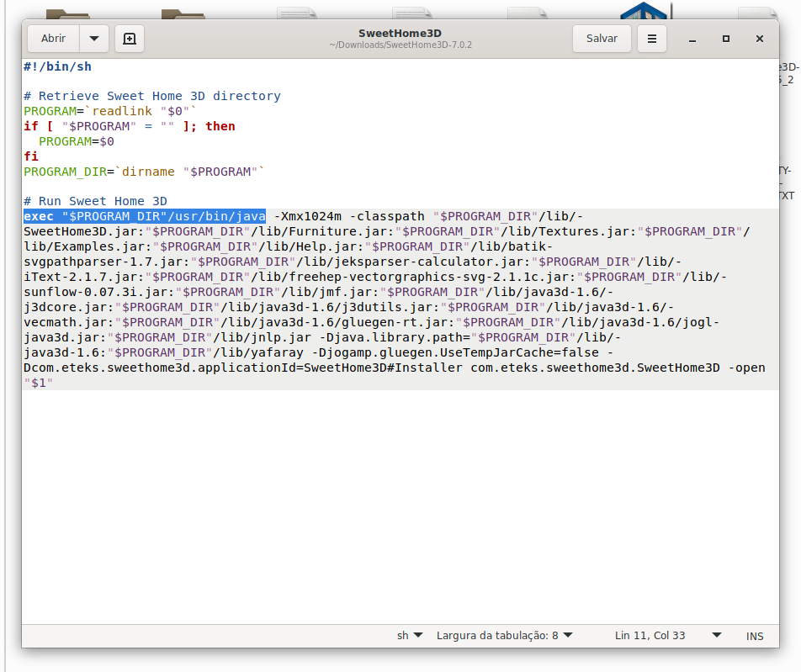Open the new document tab icon
801x672 pixels.
pos(130,39)
